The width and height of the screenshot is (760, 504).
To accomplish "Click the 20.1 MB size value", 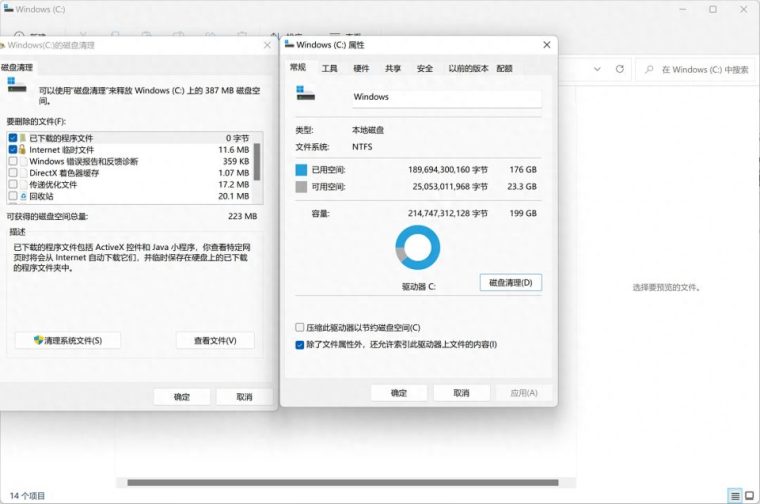I will (x=234, y=196).
